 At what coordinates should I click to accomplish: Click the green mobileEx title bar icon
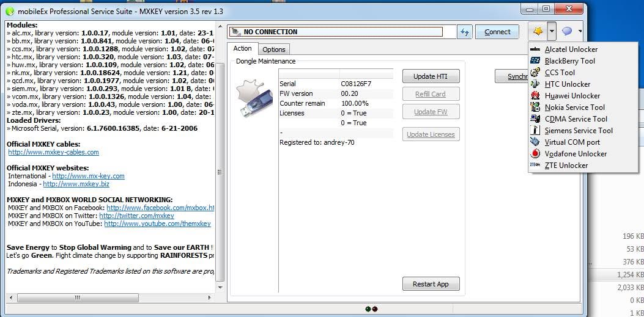[x=10, y=12]
